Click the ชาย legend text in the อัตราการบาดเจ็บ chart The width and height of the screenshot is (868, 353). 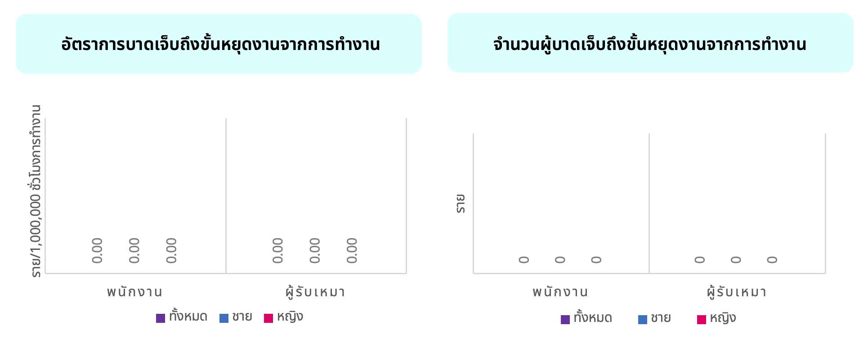[x=242, y=317]
